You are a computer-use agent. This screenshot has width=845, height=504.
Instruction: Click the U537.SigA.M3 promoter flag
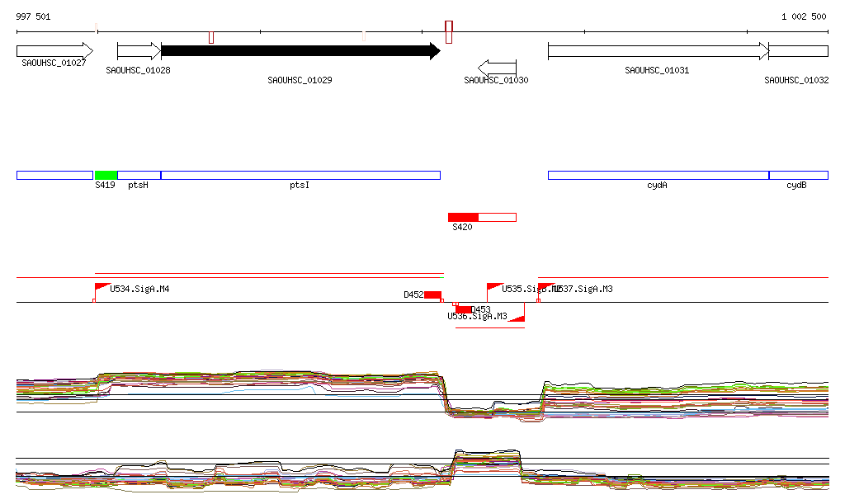coord(546,287)
